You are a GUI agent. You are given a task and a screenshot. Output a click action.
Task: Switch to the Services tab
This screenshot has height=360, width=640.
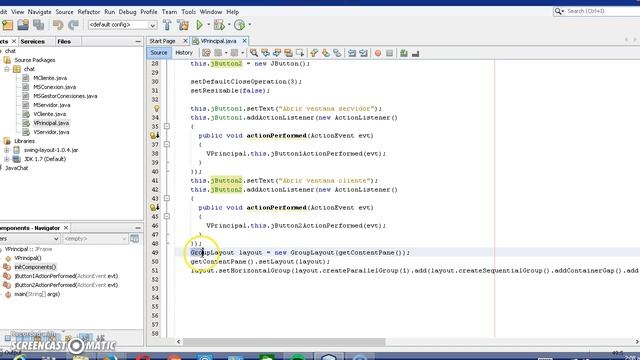pyautogui.click(x=33, y=42)
